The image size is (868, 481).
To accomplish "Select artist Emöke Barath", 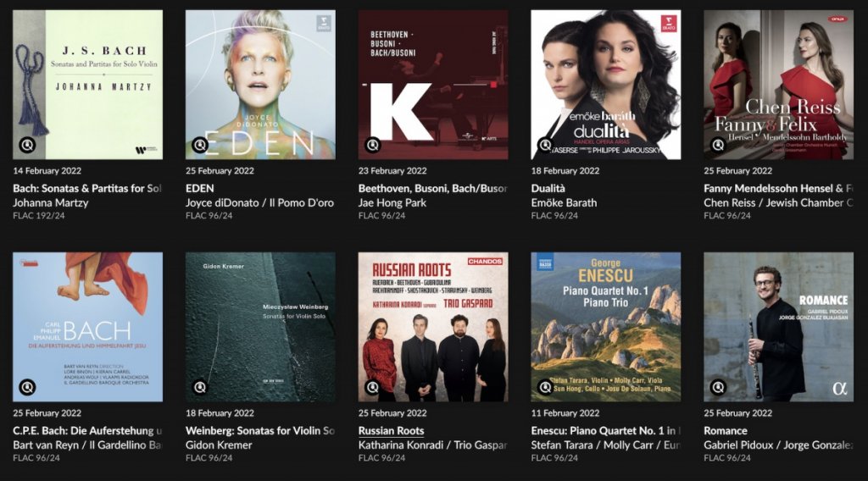I will (564, 203).
